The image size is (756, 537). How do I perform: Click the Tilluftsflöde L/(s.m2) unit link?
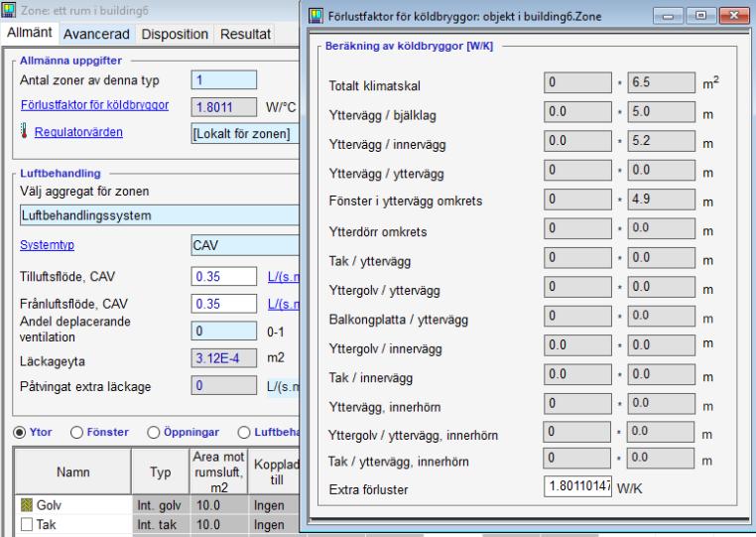284,277
